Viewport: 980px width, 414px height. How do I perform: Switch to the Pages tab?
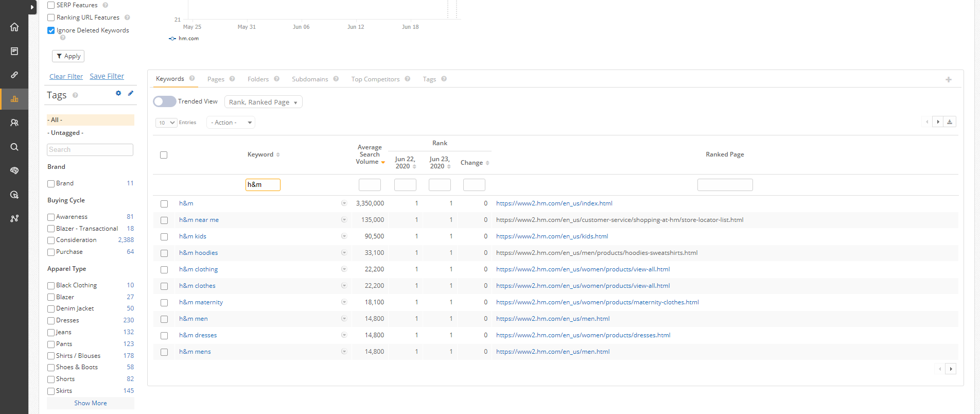216,79
